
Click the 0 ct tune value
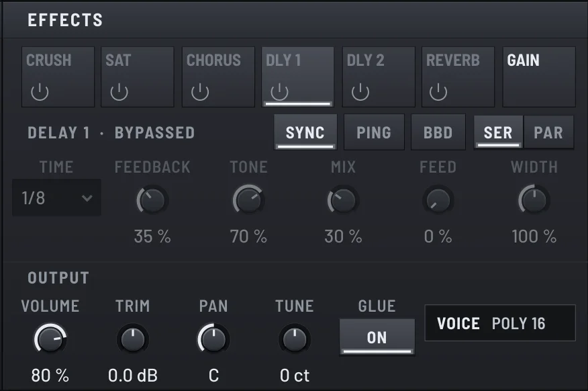point(295,376)
